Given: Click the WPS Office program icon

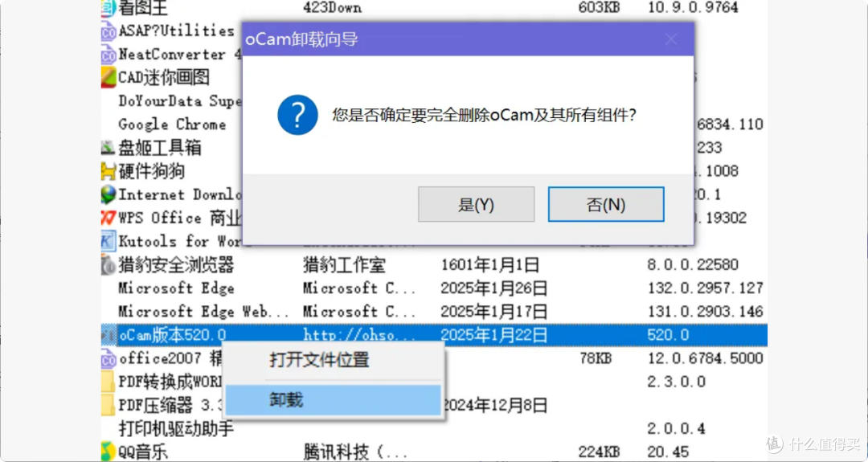Looking at the screenshot, I should (x=108, y=218).
